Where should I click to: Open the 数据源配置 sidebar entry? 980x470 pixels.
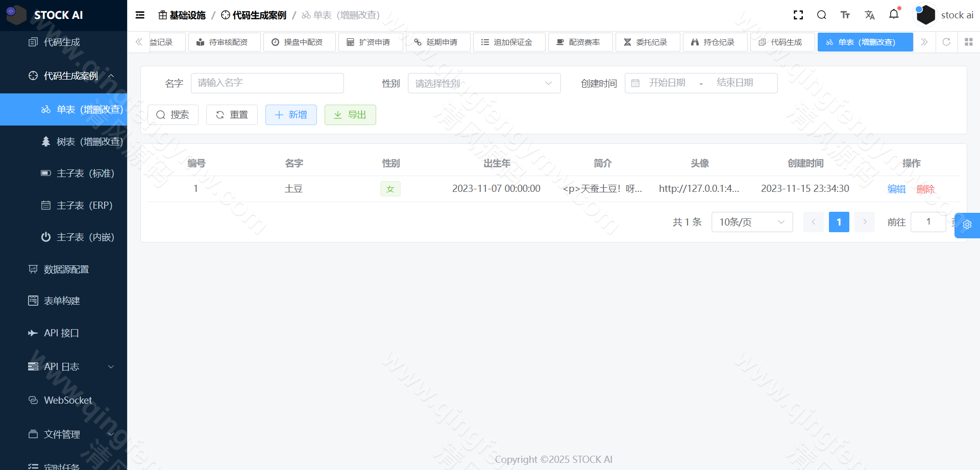click(x=66, y=269)
